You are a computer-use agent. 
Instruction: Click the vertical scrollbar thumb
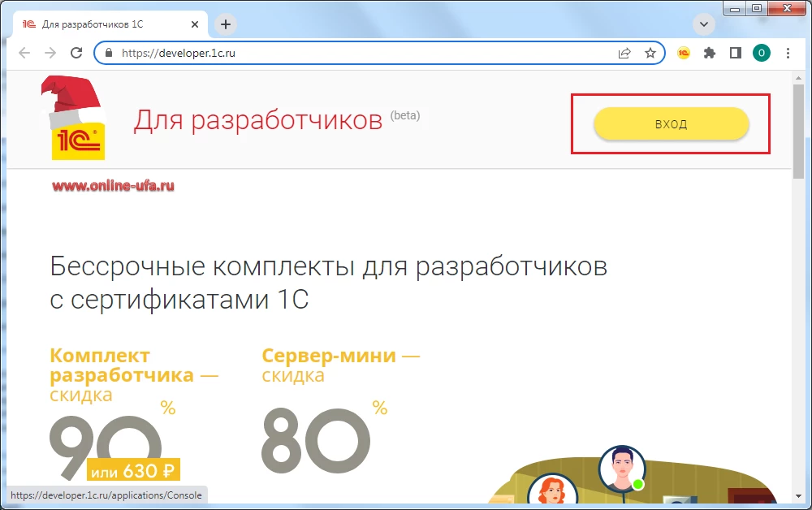pos(798,131)
